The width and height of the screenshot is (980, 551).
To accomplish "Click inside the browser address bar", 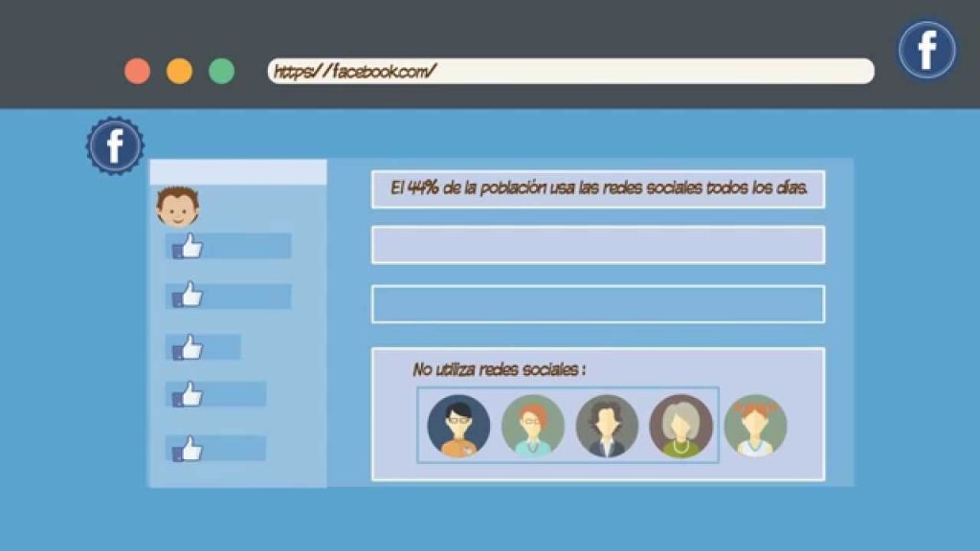I will click(x=569, y=69).
